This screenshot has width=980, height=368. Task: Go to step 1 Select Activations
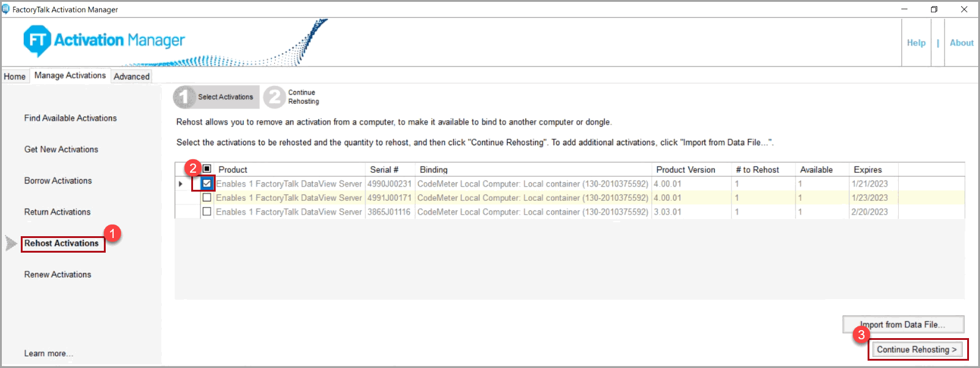[216, 97]
